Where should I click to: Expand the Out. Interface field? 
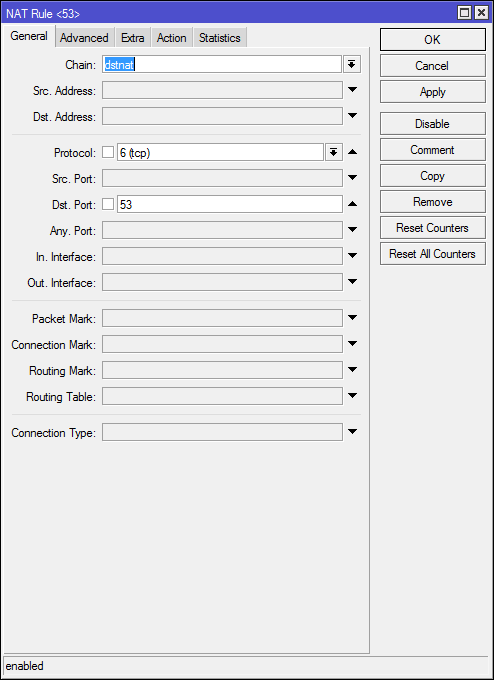[353, 282]
